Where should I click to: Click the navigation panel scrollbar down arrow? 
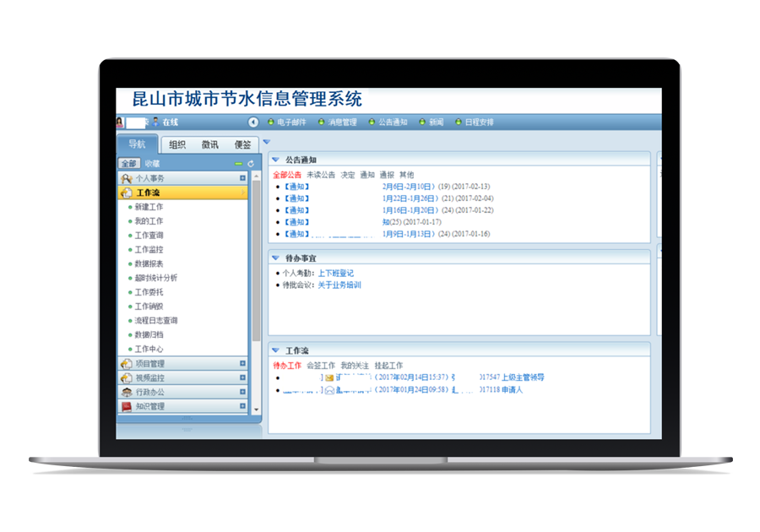tap(257, 410)
